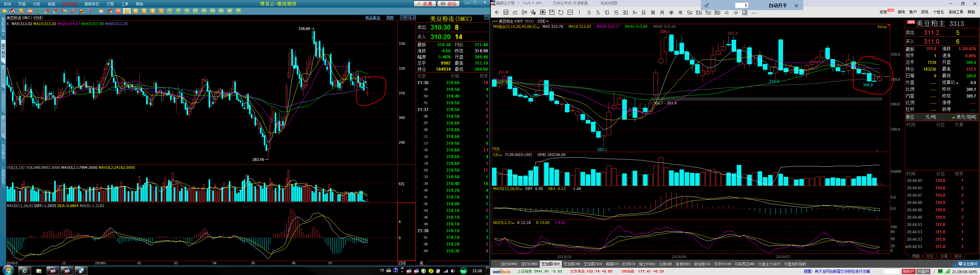Image resolution: width=980 pixels, height=275 pixels.
Task: Click the home icon in left toolbar
Action: tap(13, 11)
